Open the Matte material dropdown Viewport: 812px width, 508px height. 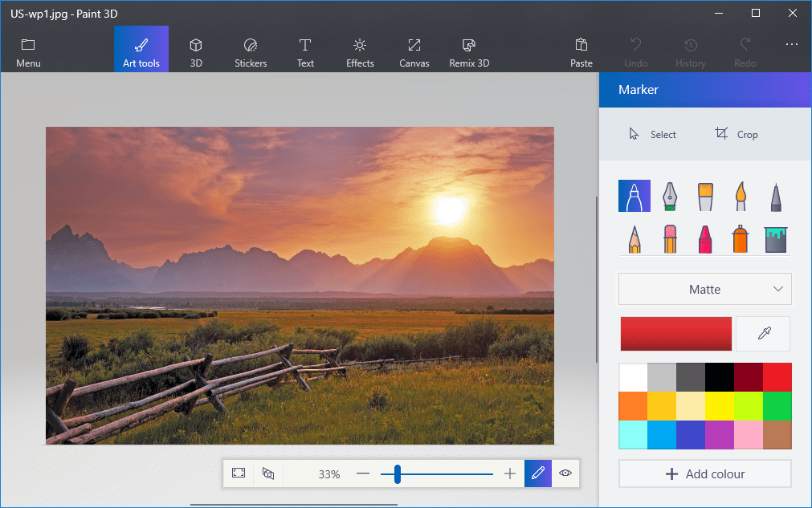704,289
